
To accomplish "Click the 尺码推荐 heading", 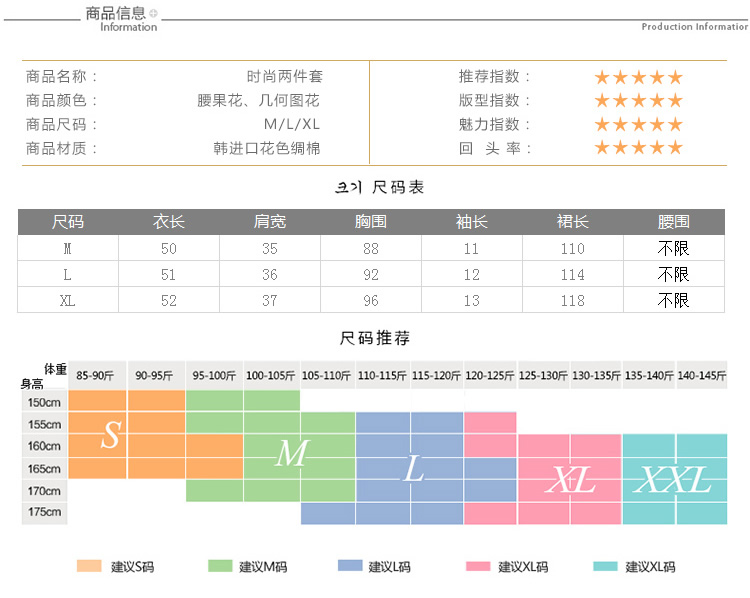I will (375, 339).
